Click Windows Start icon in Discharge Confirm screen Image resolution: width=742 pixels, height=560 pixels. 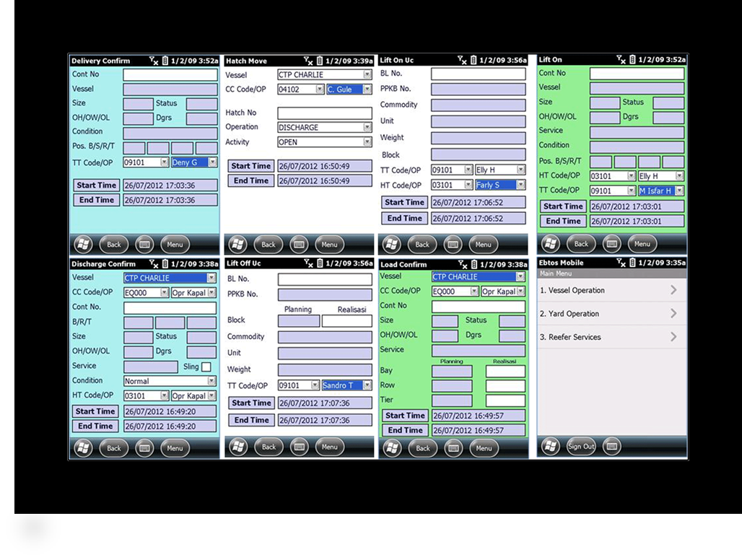click(83, 448)
